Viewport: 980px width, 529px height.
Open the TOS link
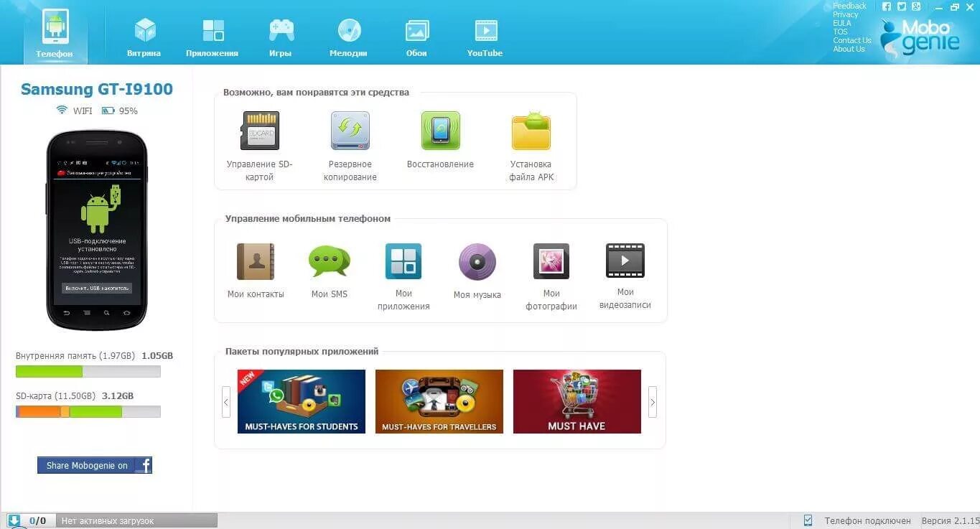(840, 32)
